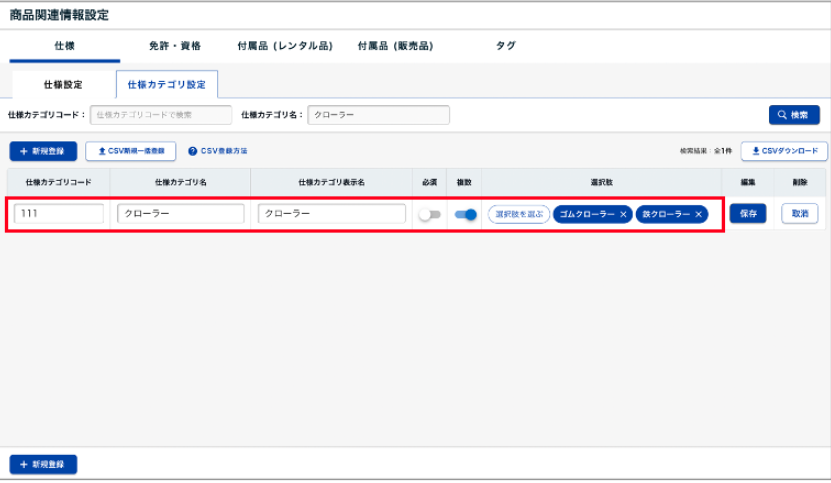
Task: Click the CSV登録方法 help icon
Action: 193,151
